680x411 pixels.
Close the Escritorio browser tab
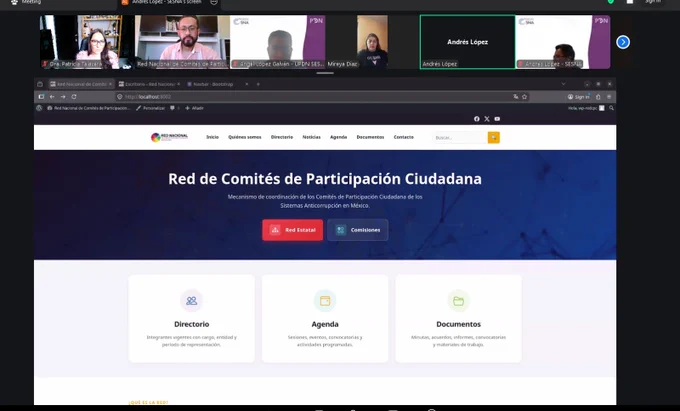click(x=178, y=84)
